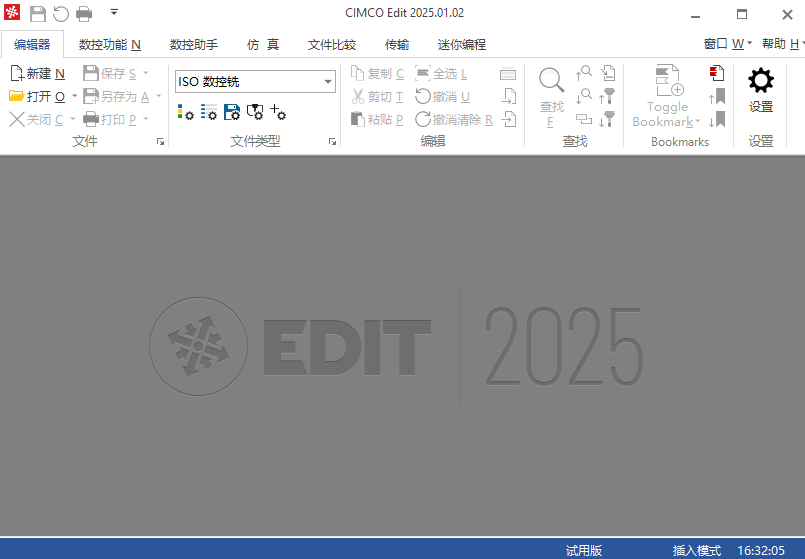This screenshot has height=559, width=805.
Task: Click the 插入模式 status bar indicator
Action: (x=697, y=550)
